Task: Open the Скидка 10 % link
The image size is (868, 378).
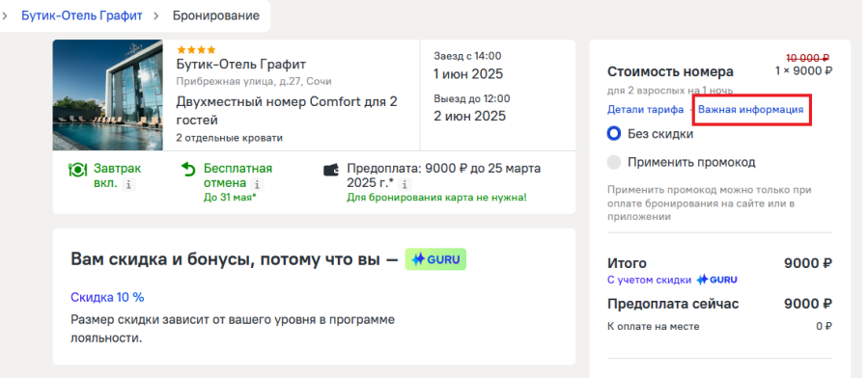Action: click(x=107, y=297)
